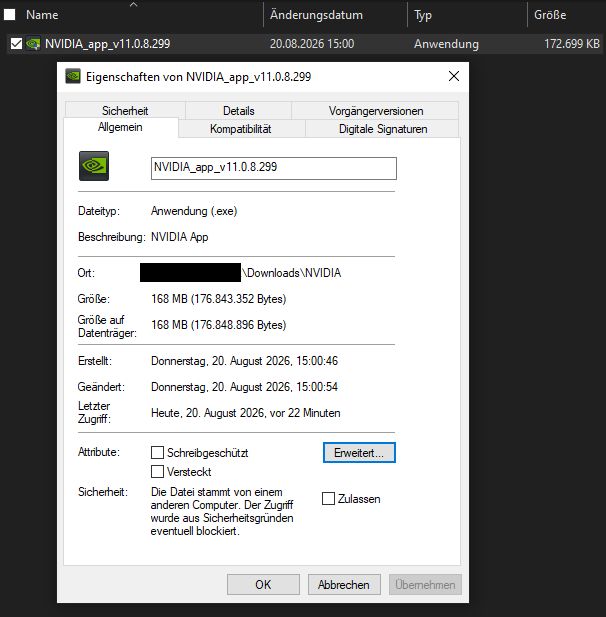Open the Vorgängerversionen tab
Screen dimensions: 606x617
point(376,111)
